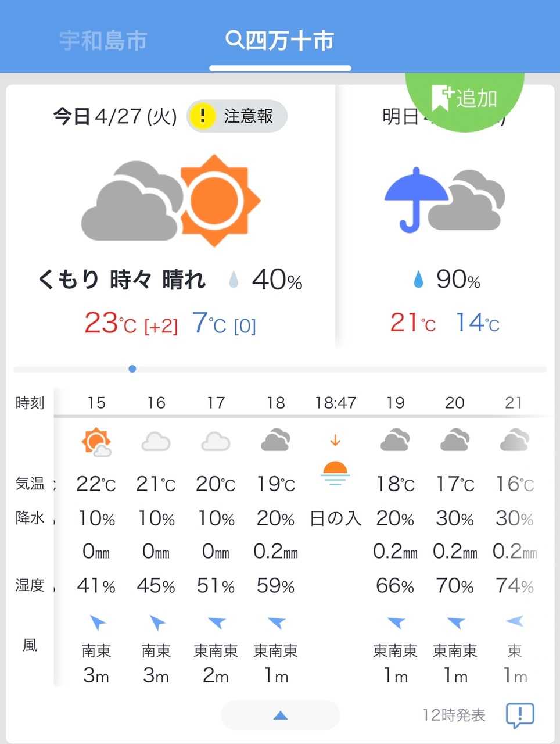Click today's 40% precipitation droplet icon

tap(234, 280)
